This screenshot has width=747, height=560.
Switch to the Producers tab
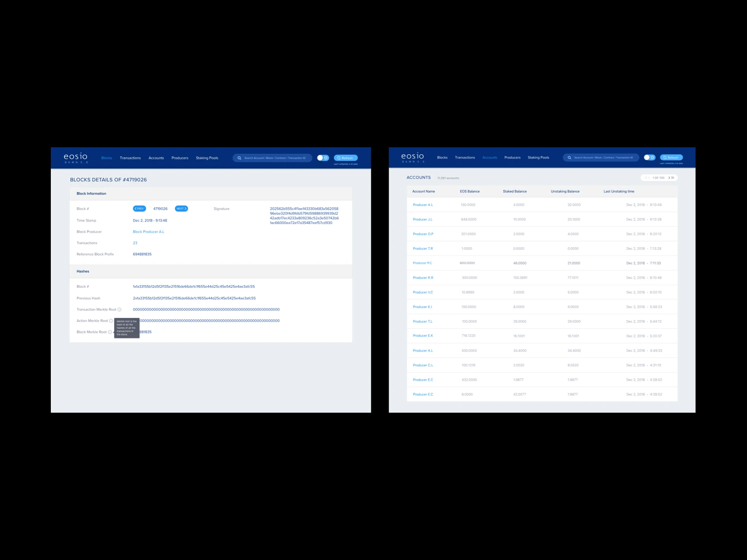(180, 158)
